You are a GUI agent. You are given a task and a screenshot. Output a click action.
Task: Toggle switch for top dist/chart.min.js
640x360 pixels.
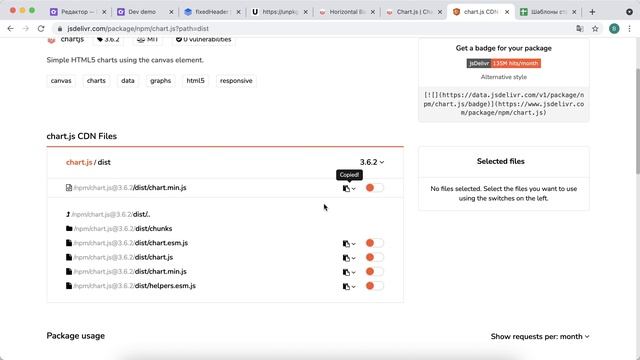click(x=374, y=188)
